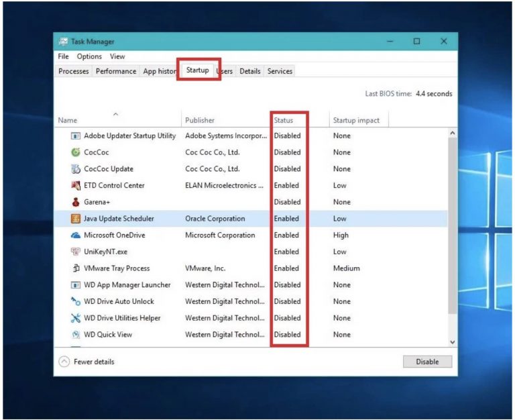515x420 pixels.
Task: Minimize the Task Manager window
Action: 390,41
